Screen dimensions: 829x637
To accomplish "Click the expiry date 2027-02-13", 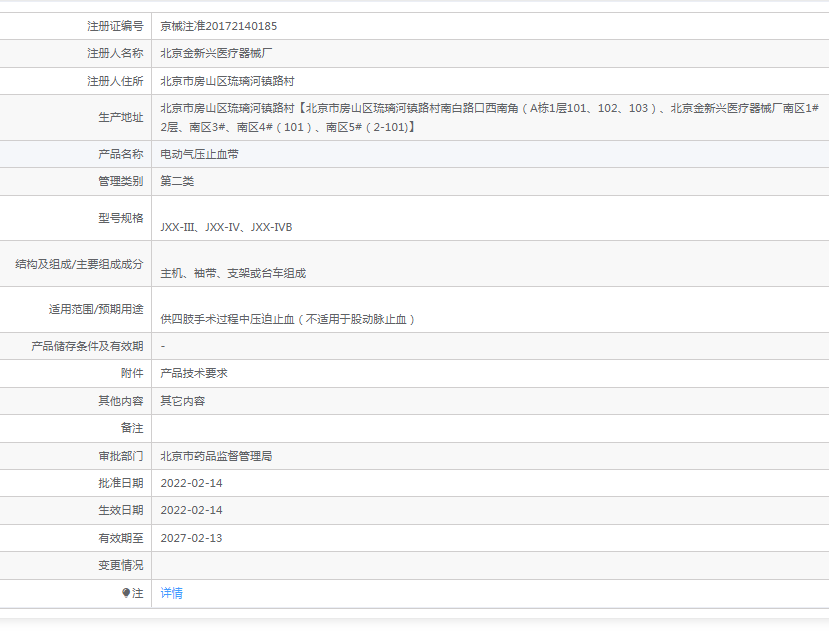I will [x=191, y=538].
